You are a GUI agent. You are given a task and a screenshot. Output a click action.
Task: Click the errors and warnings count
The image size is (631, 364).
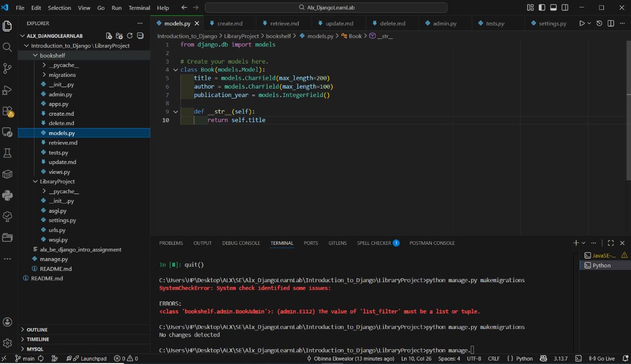click(x=126, y=359)
